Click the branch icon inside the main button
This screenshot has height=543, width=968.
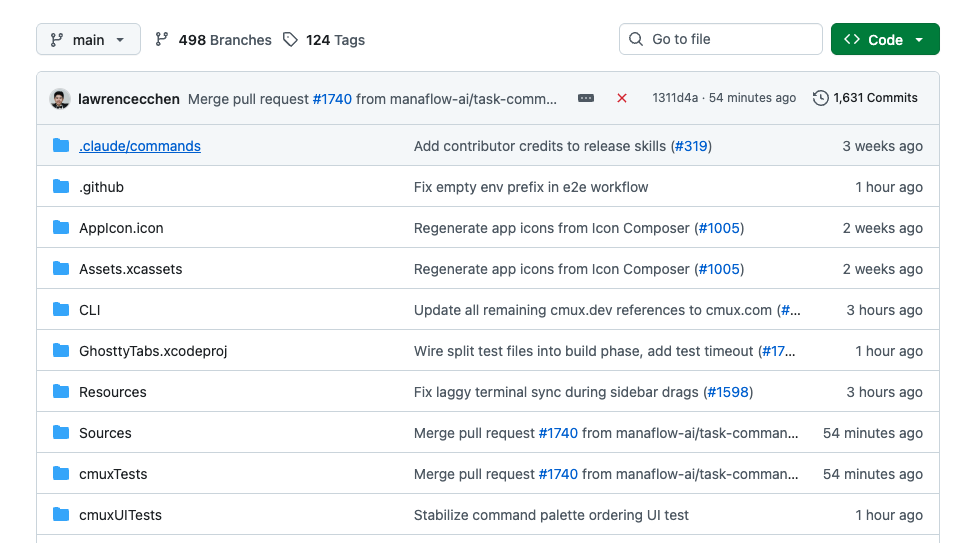click(57, 39)
